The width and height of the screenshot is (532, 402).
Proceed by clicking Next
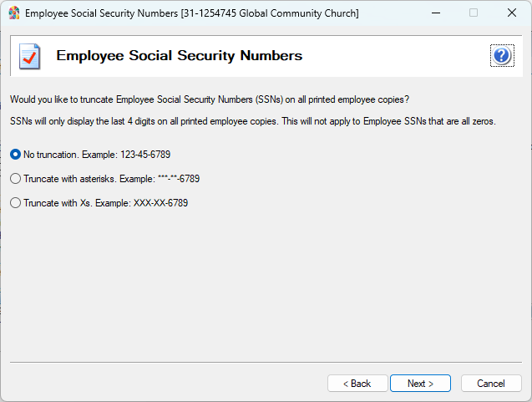(420, 384)
